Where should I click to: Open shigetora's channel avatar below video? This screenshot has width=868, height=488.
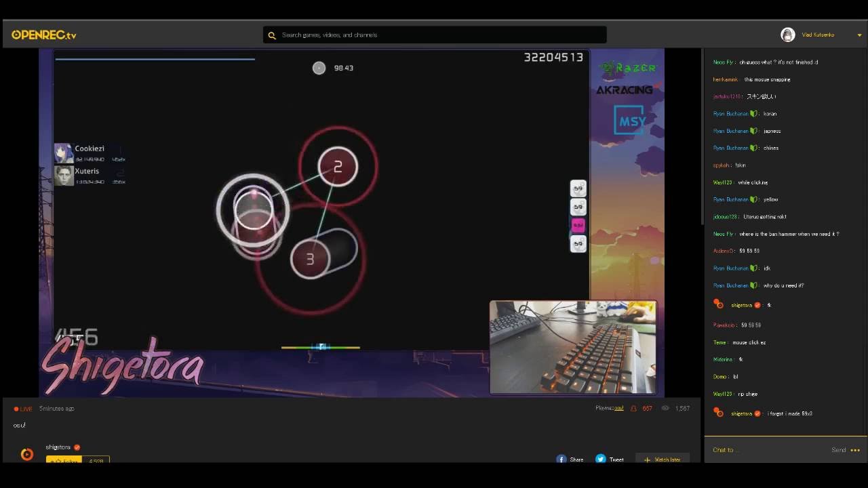[27, 454]
